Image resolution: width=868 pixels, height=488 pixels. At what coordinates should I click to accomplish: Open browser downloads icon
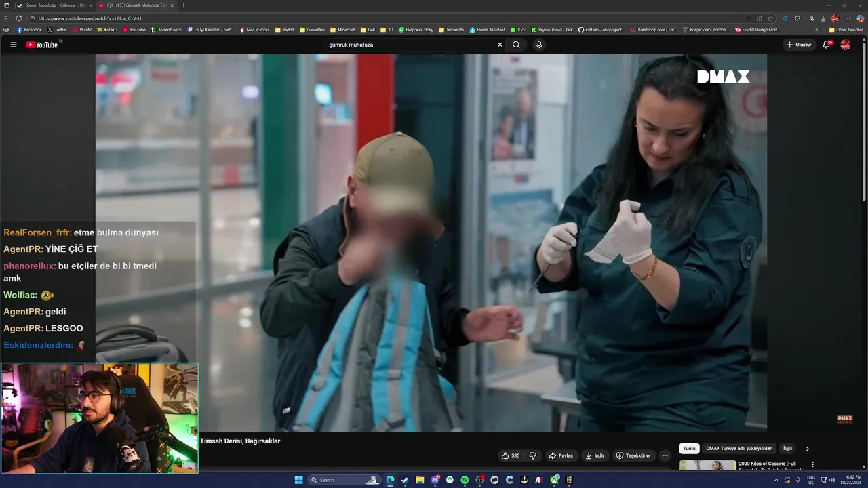pyautogui.click(x=823, y=18)
